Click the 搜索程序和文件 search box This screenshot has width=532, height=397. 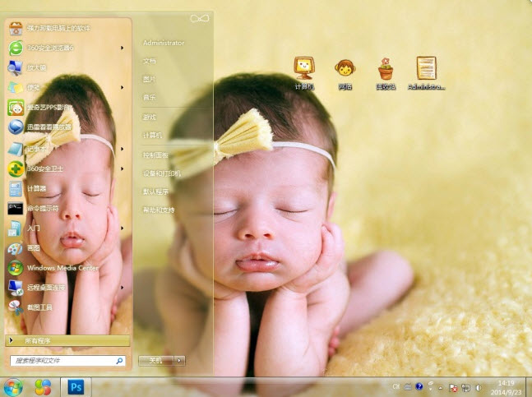pyautogui.click(x=62, y=360)
